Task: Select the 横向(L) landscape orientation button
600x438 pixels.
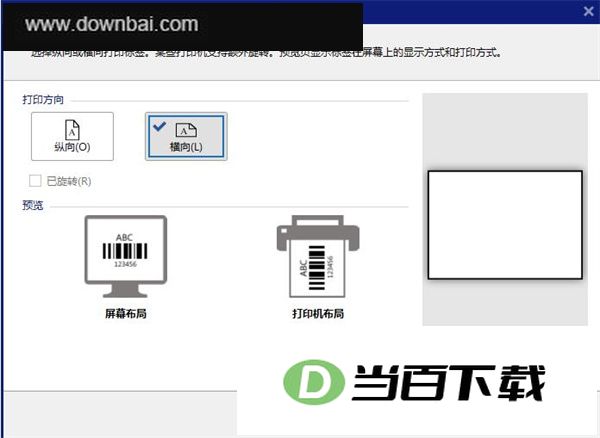Action: tap(186, 136)
